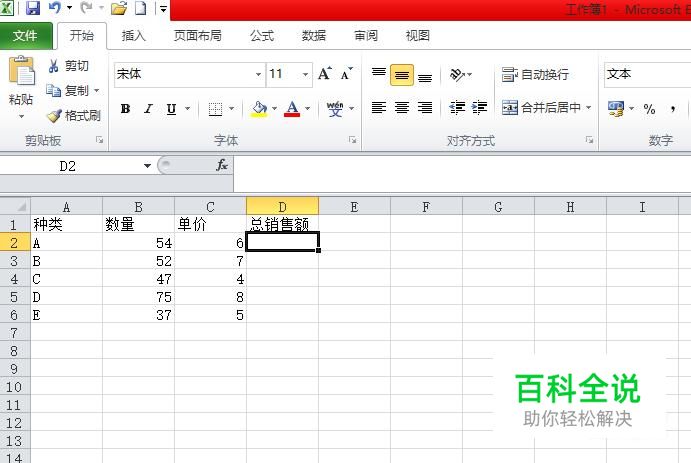Open the Customize Quick Access Toolbar arrow
The width and height of the screenshot is (691, 463).
[163, 8]
